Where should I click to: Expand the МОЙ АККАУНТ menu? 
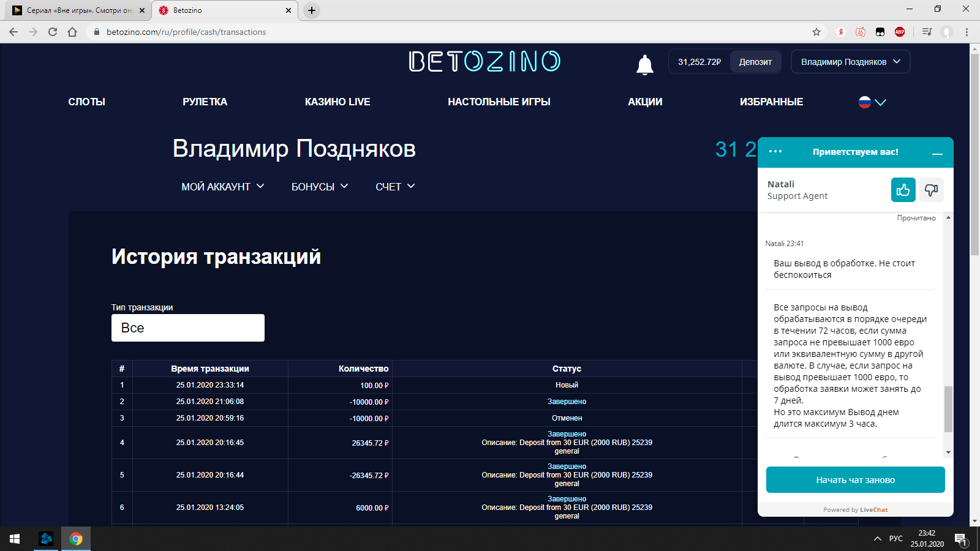223,187
